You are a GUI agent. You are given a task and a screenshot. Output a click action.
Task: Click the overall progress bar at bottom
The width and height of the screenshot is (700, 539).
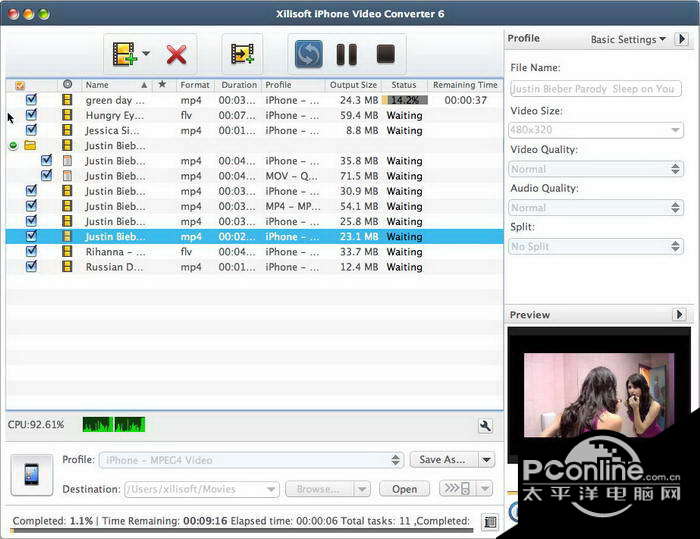coord(242,531)
